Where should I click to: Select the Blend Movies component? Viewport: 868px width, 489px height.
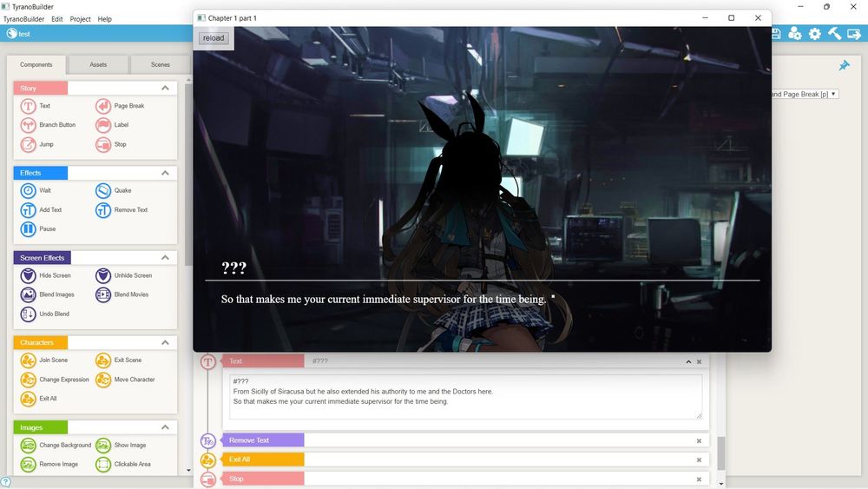pos(122,294)
